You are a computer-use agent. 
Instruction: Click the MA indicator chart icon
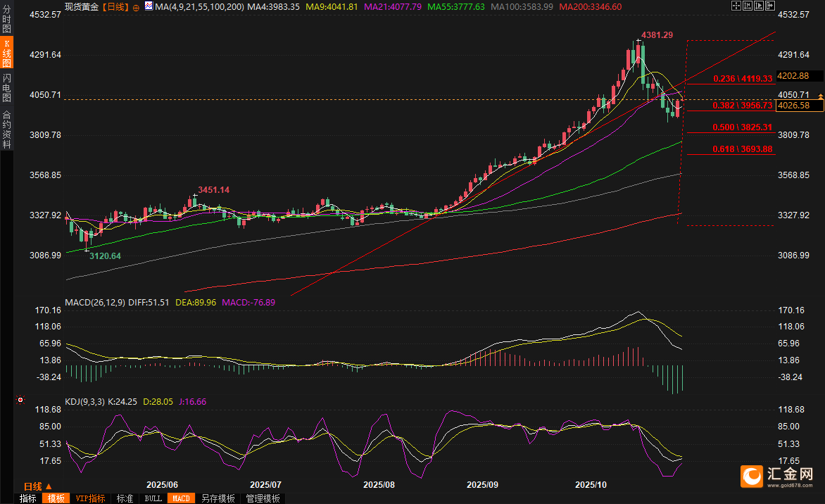149,6
